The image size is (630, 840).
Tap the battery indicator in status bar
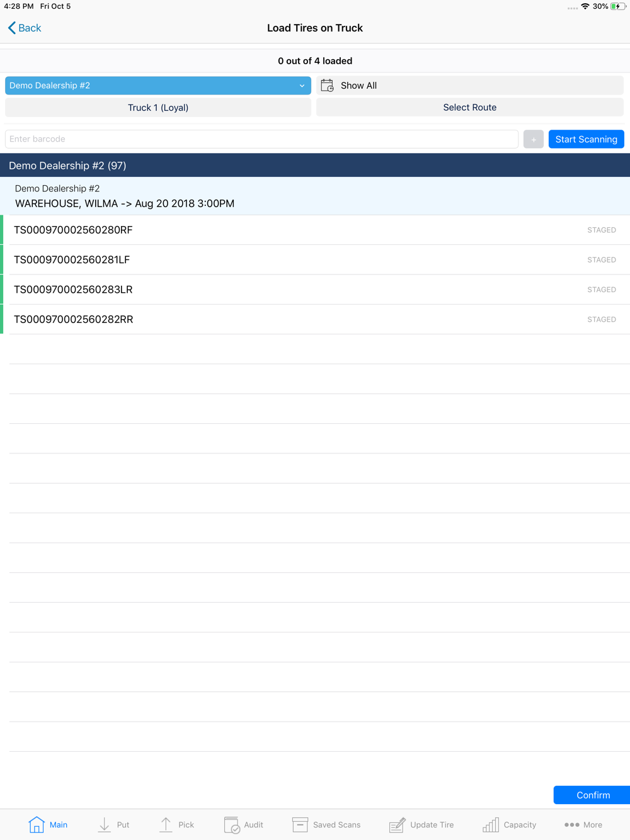click(618, 6)
